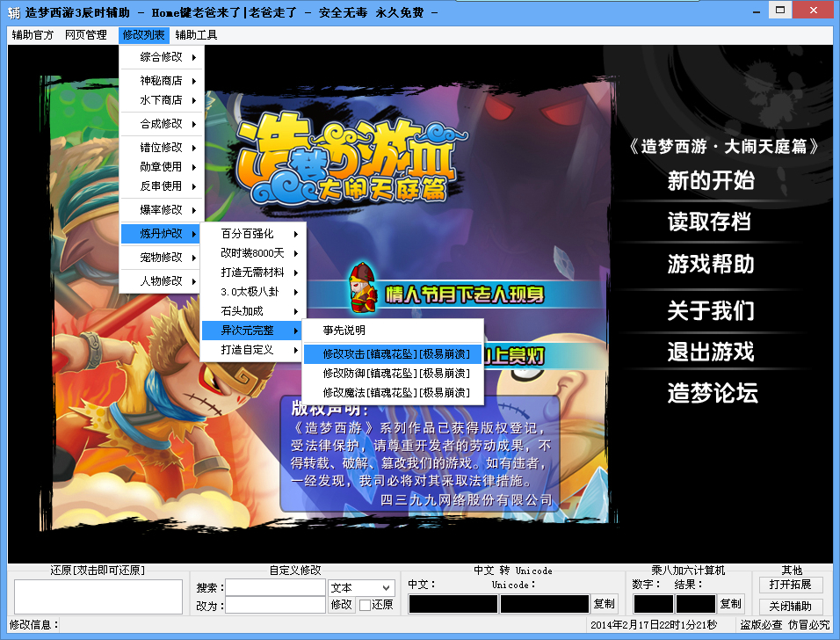Viewport: 840px width, 640px height.
Task: Open the 辅助官方 menu
Action: click(x=33, y=35)
